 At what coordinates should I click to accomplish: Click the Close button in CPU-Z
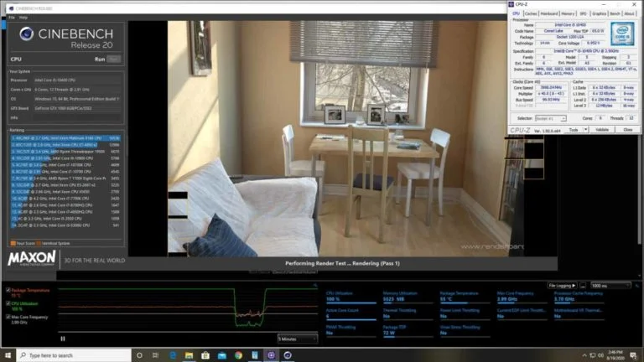click(x=628, y=130)
